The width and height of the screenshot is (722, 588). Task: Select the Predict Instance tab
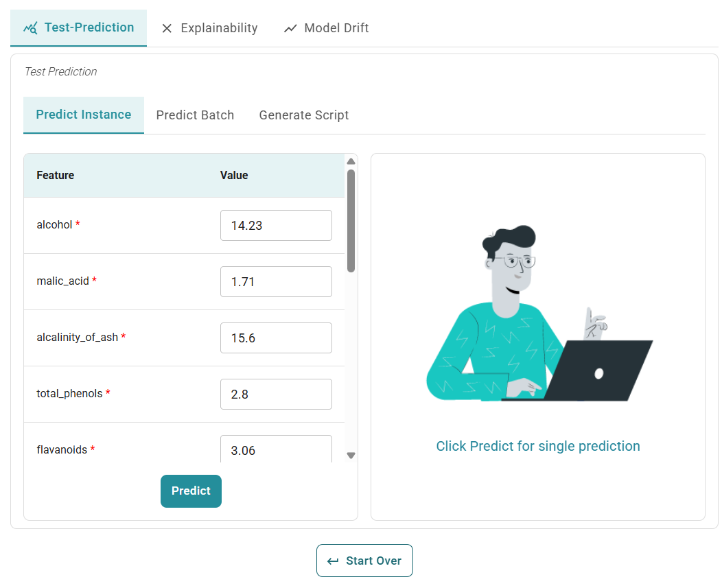pyautogui.click(x=83, y=115)
